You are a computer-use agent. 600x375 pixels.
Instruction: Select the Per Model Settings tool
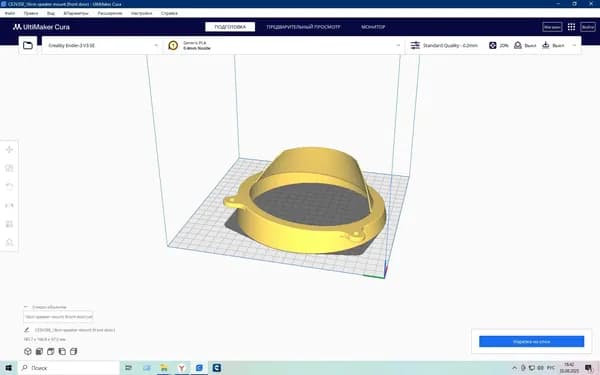(x=9, y=224)
